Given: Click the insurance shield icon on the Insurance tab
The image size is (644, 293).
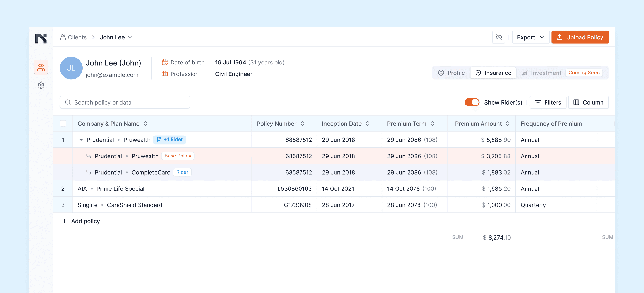Looking at the screenshot, I should (x=478, y=73).
